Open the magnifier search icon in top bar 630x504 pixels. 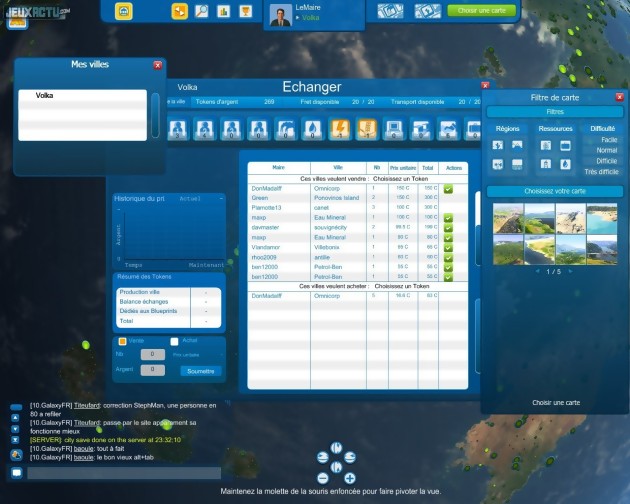[x=202, y=11]
